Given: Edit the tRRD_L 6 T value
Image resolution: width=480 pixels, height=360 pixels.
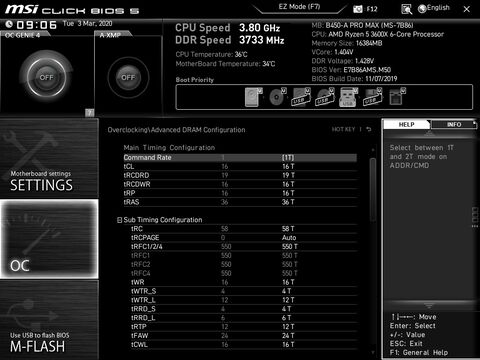Looking at the screenshot, I should [x=287, y=318].
